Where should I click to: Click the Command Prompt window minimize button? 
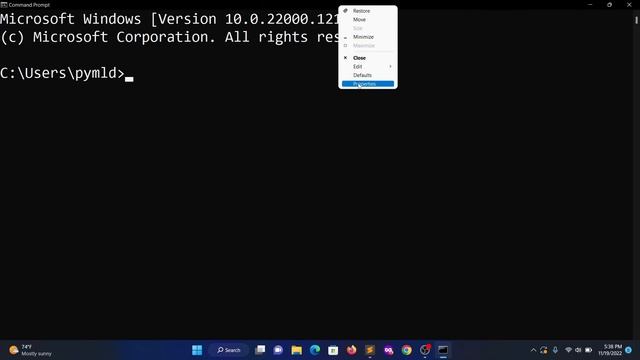[590, 5]
